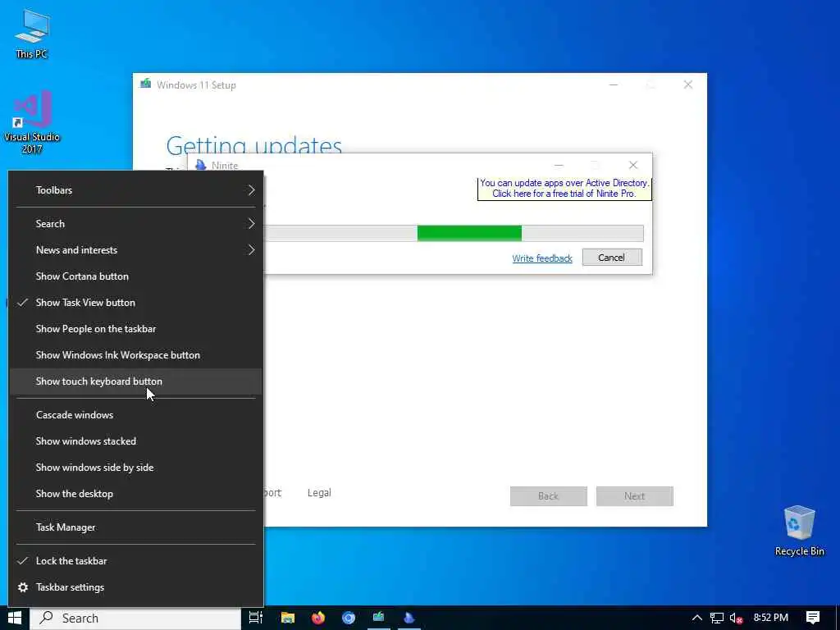Viewport: 840px width, 630px height.
Task: Switch to Windows 11 Setup taskbar icon
Action: pos(379,619)
